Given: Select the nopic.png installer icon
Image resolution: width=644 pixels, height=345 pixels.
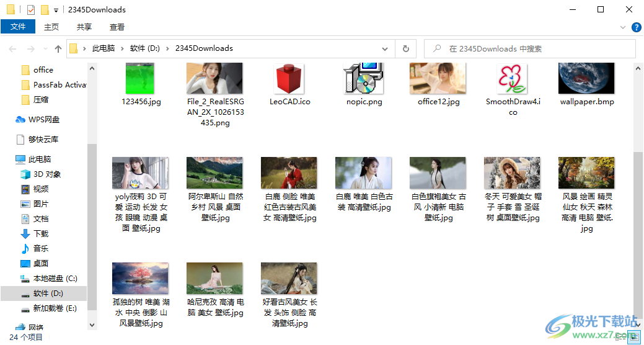Looking at the screenshot, I should [x=363, y=78].
